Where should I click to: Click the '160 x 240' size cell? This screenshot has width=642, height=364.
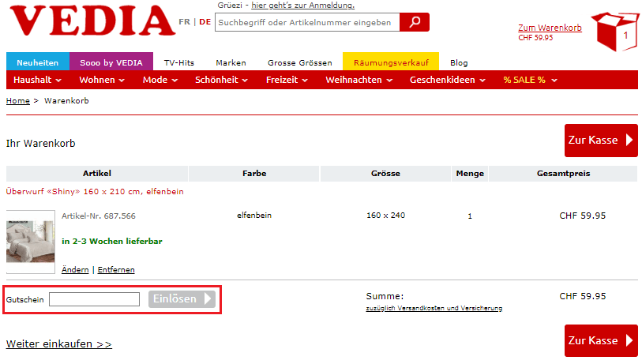point(385,216)
